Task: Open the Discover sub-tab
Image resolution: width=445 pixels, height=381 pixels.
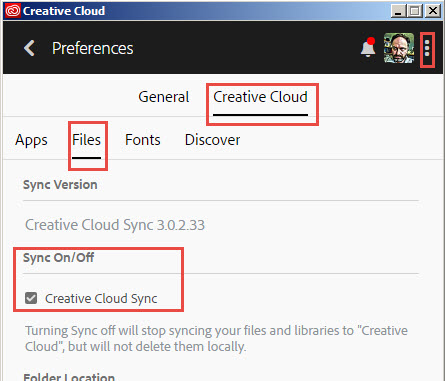Action: [212, 140]
